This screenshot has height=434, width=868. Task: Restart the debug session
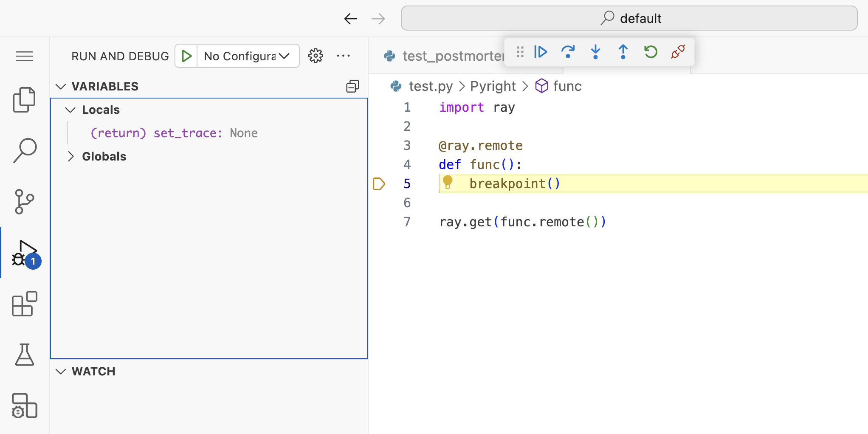point(651,52)
